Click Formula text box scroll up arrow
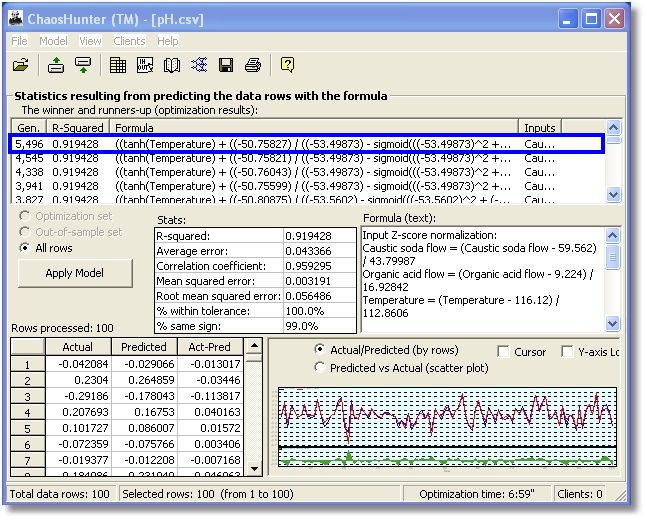This screenshot has width=645, height=519. tap(613, 235)
